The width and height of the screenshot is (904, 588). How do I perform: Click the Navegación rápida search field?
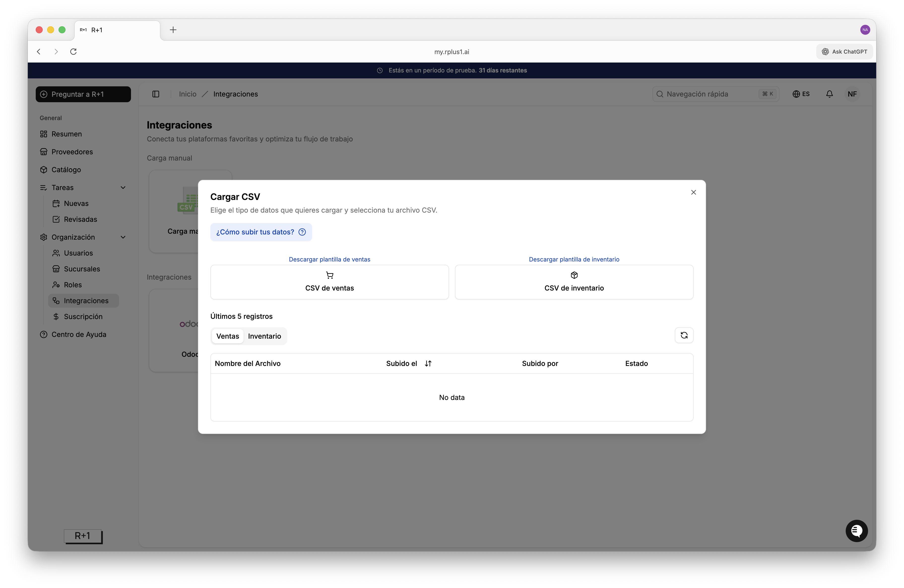tap(716, 94)
